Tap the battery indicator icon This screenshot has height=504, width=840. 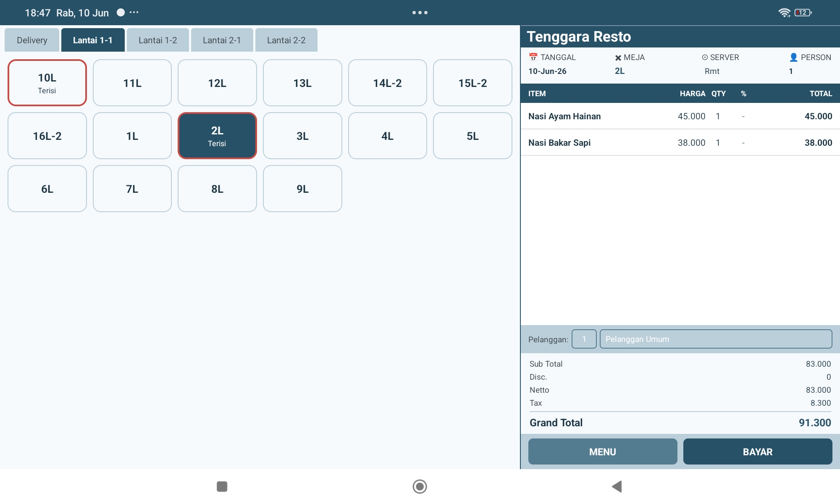coord(803,13)
